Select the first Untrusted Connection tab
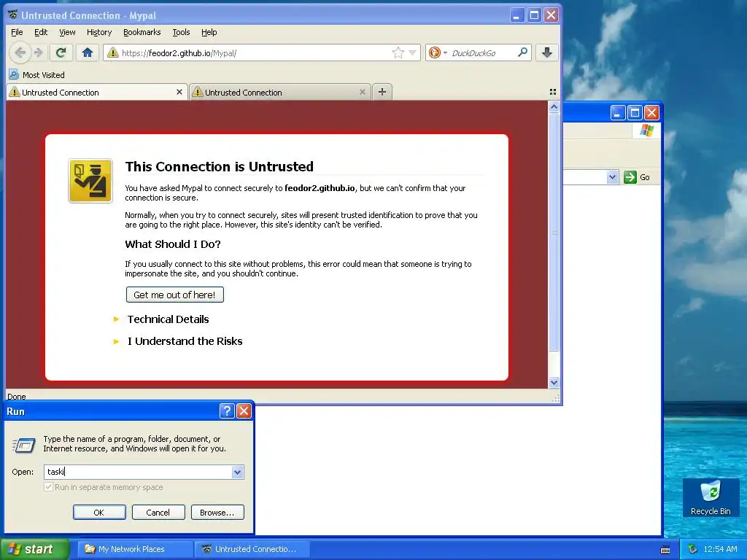This screenshot has width=747, height=560. [96, 93]
